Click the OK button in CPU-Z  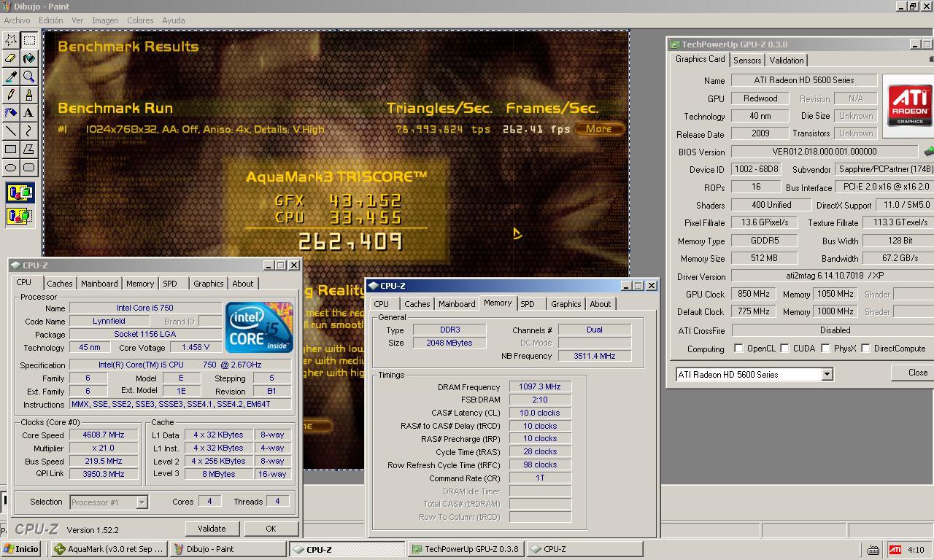click(271, 529)
